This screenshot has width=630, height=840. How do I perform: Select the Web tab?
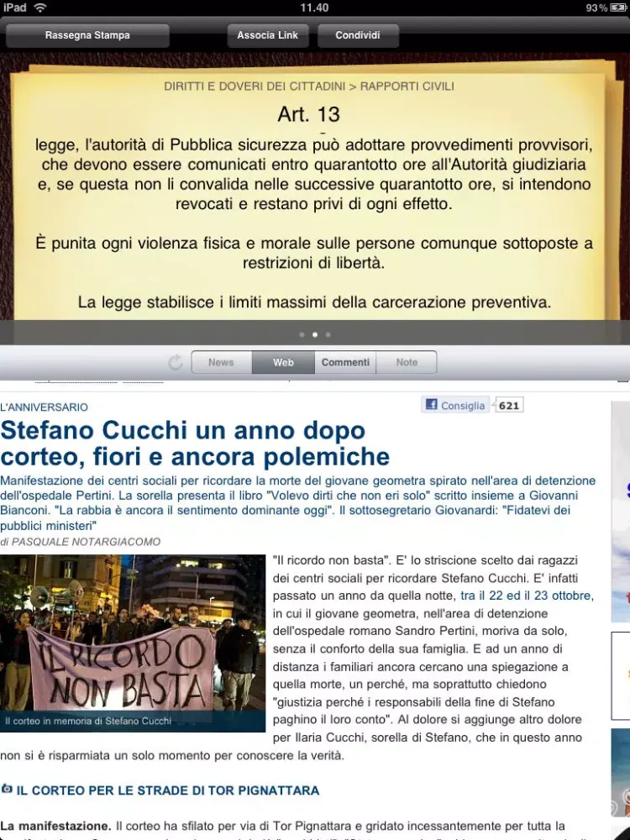(x=283, y=362)
